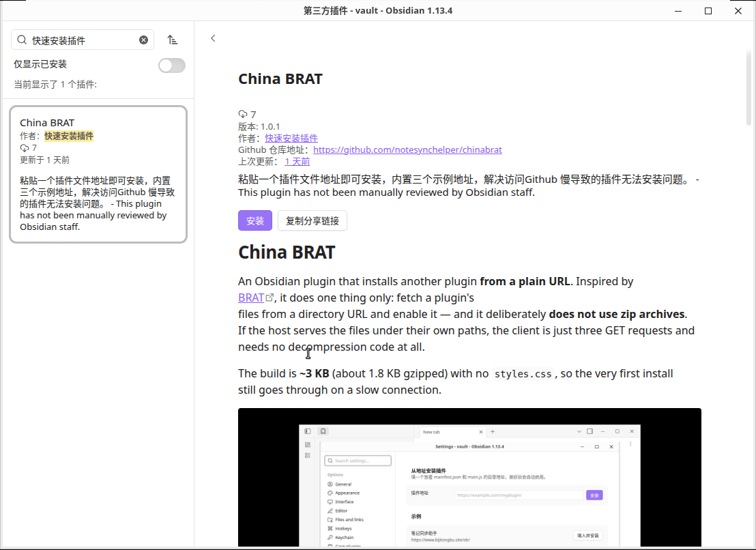Screen dimensions: 756x550
Task: Click the plugin details scrollbar
Action: (748, 87)
